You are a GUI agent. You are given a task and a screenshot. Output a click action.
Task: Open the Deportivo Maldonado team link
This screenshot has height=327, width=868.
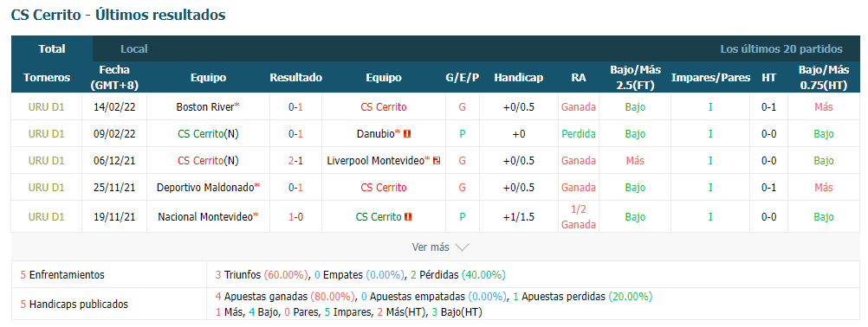(204, 188)
